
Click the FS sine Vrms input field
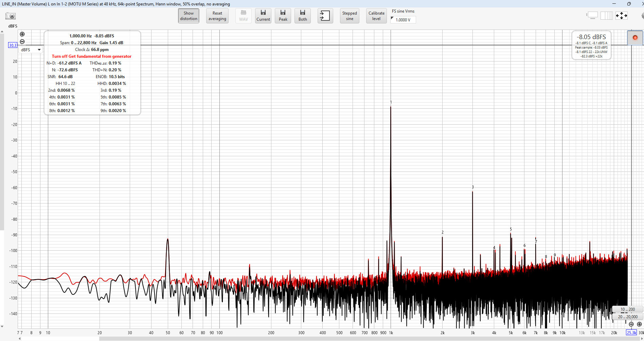click(403, 20)
